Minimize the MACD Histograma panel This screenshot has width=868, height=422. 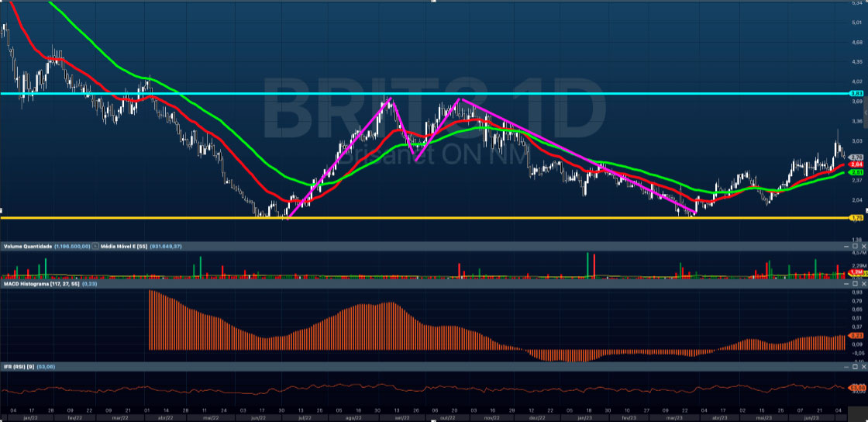coord(846,284)
